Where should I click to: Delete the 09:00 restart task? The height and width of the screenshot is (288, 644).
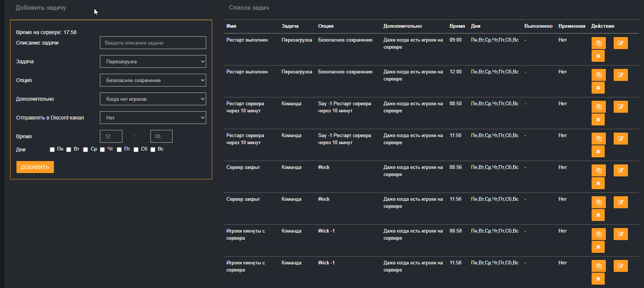598,56
